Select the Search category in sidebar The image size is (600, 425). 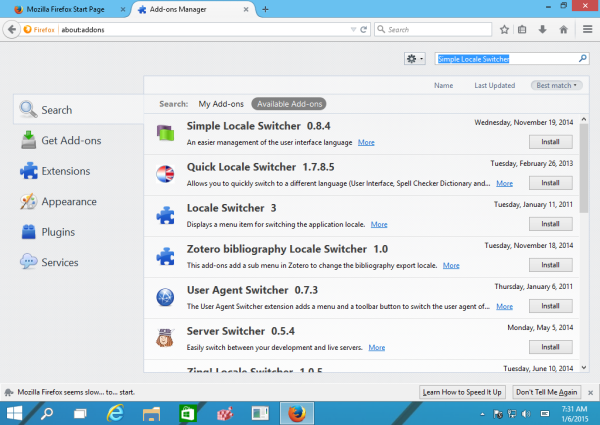click(78, 110)
